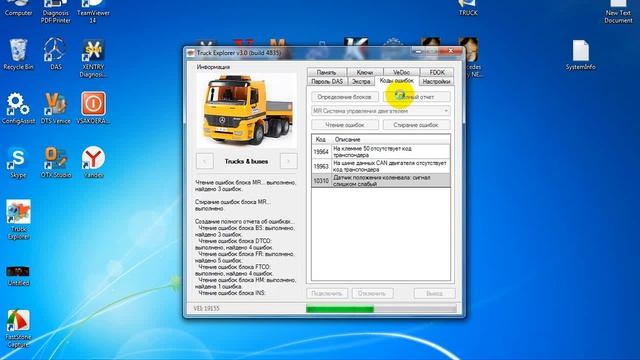Viewport: 640px width, 360px height.
Task: Select error code 19963 row
Action: coord(381,166)
